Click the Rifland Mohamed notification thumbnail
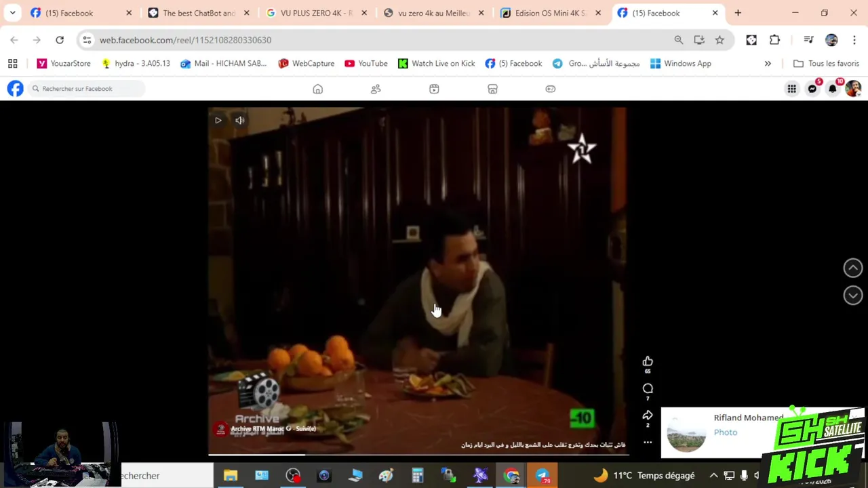This screenshot has width=868, height=488. click(x=686, y=432)
